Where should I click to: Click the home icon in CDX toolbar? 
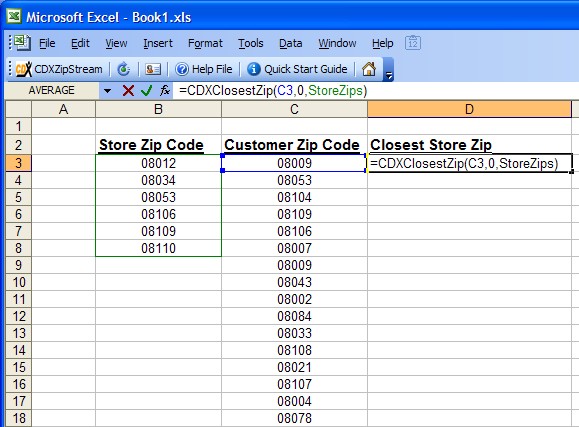point(369,69)
